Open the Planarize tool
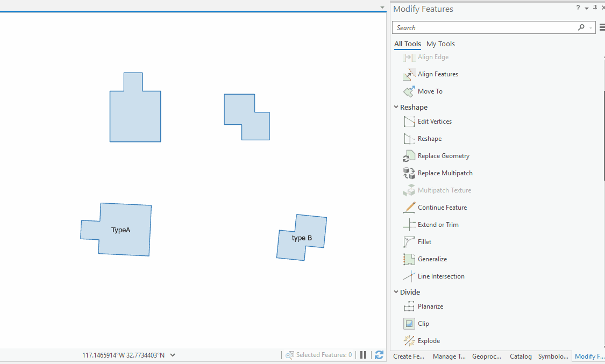The width and height of the screenshot is (605, 364). [429, 306]
